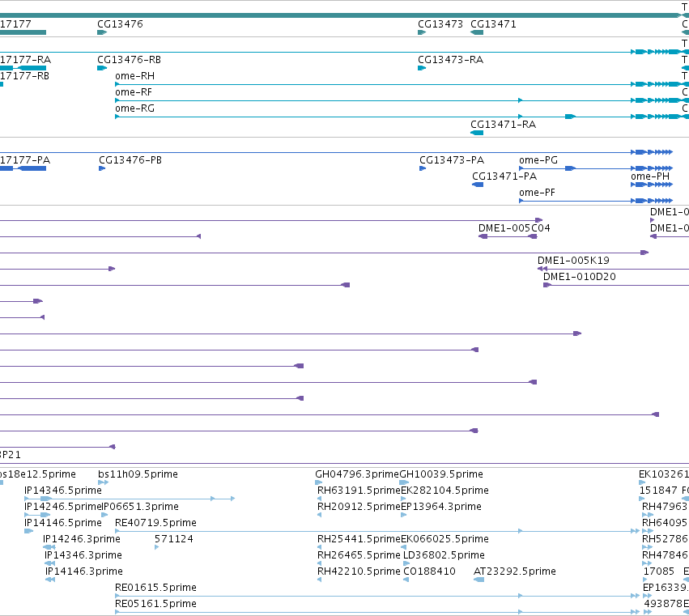Select the LD36802.5prime EST label
The width and height of the screenshot is (689, 616).
(x=444, y=555)
